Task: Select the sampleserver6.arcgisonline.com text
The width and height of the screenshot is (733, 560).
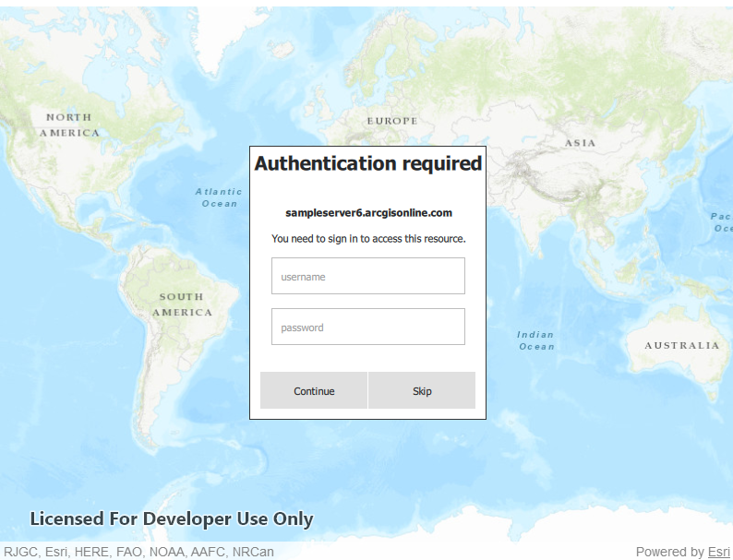Action: (x=368, y=213)
